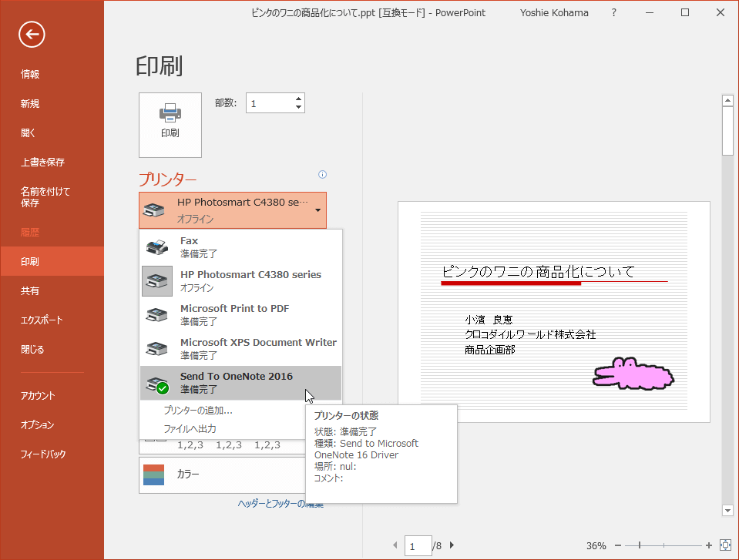
Task: Open the カラー color mode dropdown
Action: (x=222, y=474)
